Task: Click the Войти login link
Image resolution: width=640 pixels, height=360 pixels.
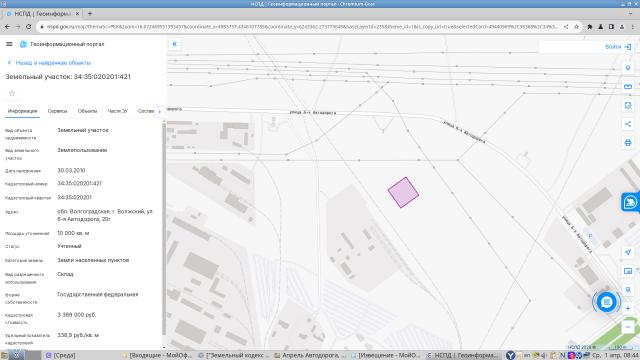Action: click(x=613, y=47)
